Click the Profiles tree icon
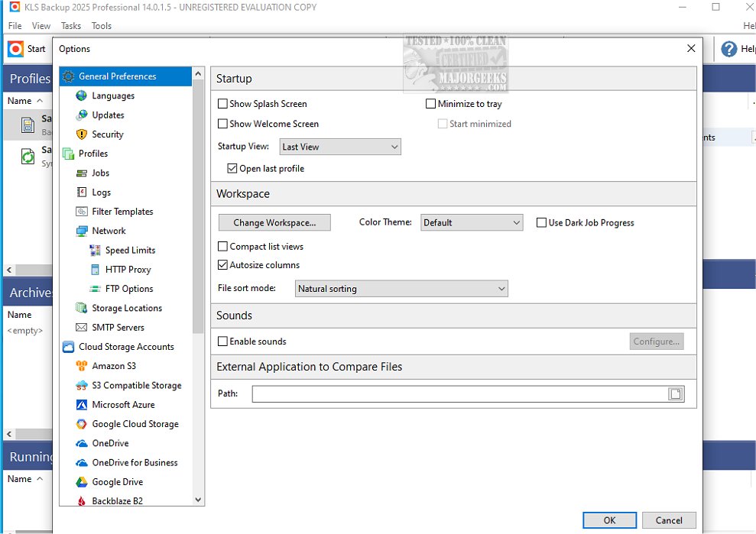 point(69,154)
